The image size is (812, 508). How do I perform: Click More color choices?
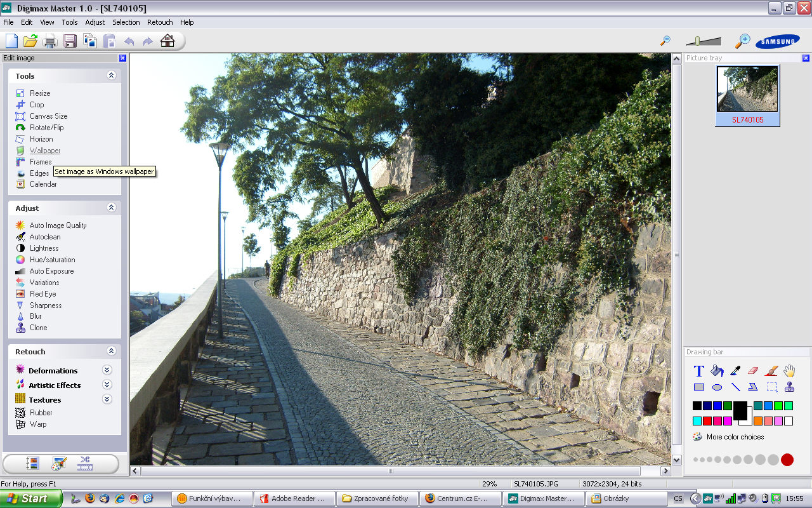pos(735,437)
